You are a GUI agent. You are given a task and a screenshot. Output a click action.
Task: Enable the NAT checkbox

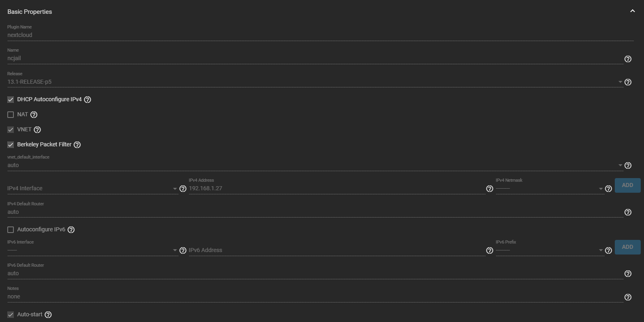point(11,115)
